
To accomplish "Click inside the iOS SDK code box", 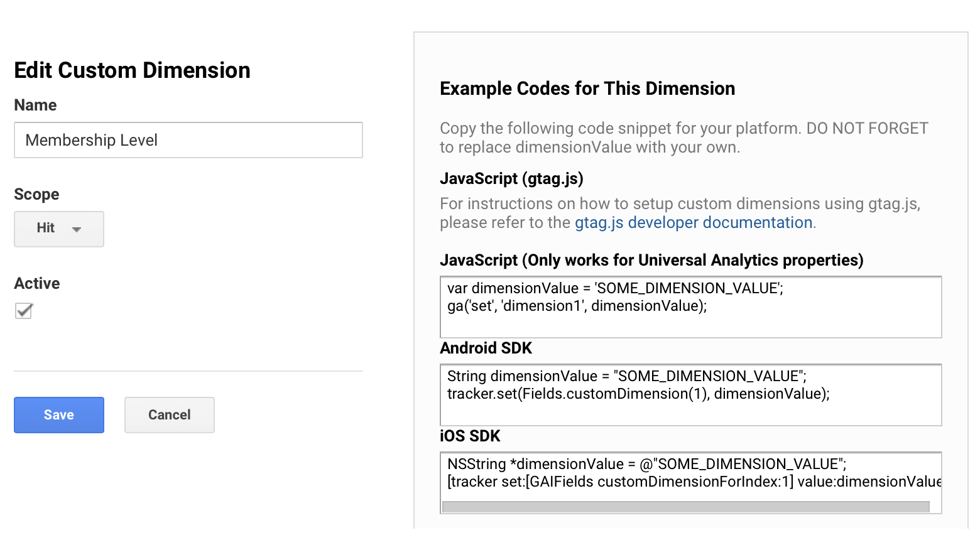I will (691, 483).
